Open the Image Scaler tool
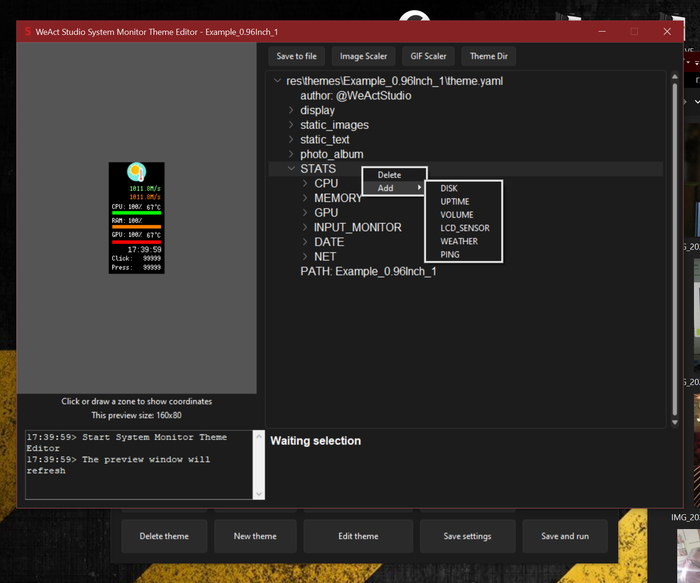The width and height of the screenshot is (700, 583). click(x=363, y=57)
